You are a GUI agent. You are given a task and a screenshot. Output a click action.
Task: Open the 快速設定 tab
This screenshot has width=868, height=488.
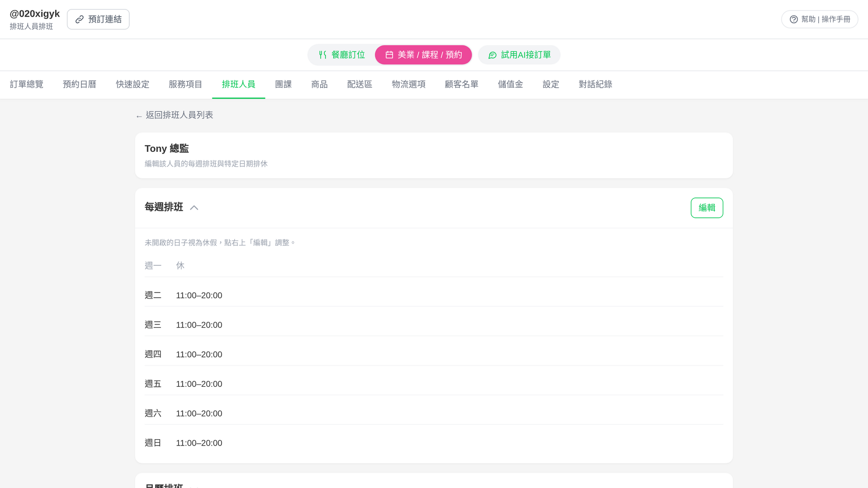pos(132,84)
